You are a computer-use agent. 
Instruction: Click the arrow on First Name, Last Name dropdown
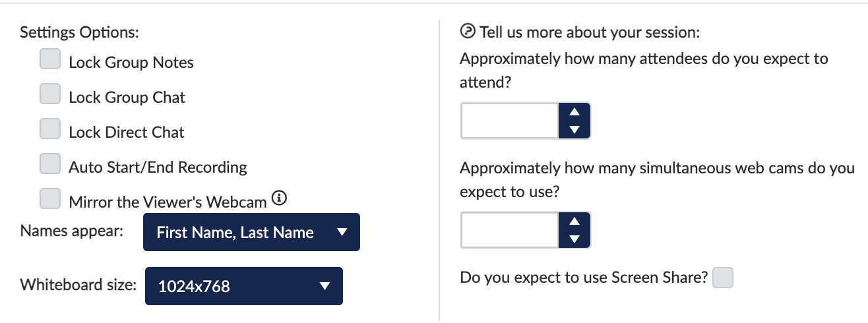click(x=341, y=232)
